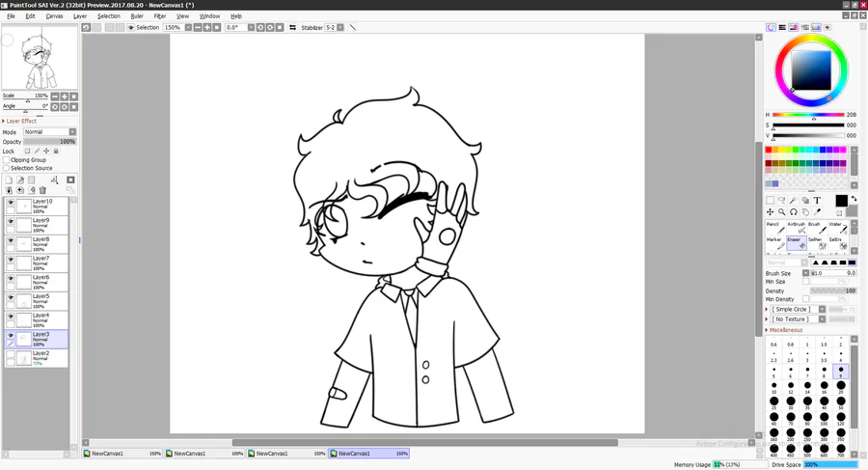Click the undo button in toolbar
The height and width of the screenshot is (470, 868).
(86, 27)
